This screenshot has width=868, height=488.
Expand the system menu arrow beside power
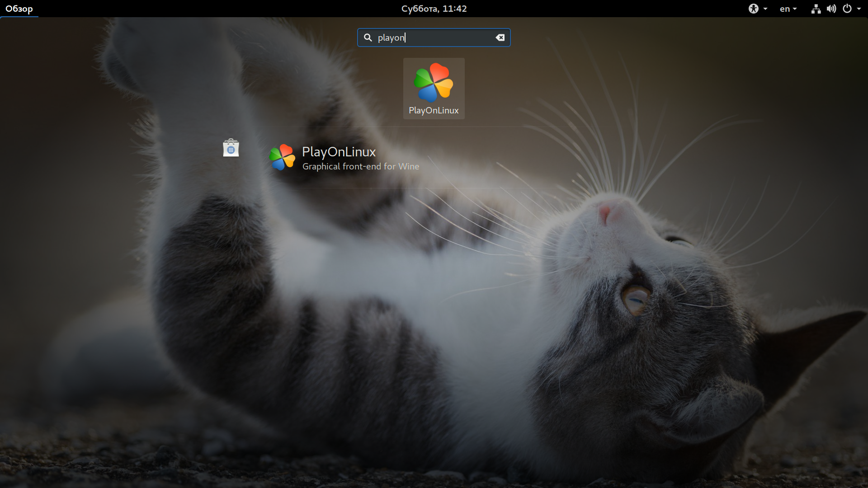[x=859, y=9]
